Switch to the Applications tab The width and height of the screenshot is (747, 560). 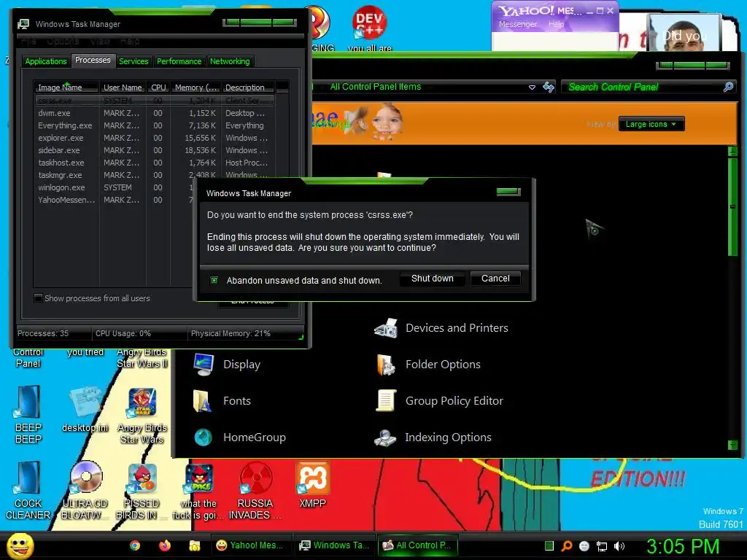pyautogui.click(x=46, y=61)
